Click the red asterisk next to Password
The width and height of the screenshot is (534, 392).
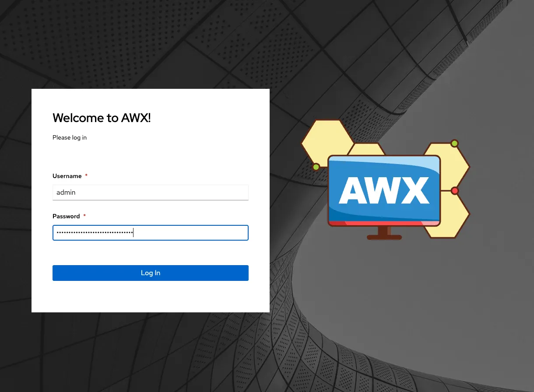(x=84, y=216)
